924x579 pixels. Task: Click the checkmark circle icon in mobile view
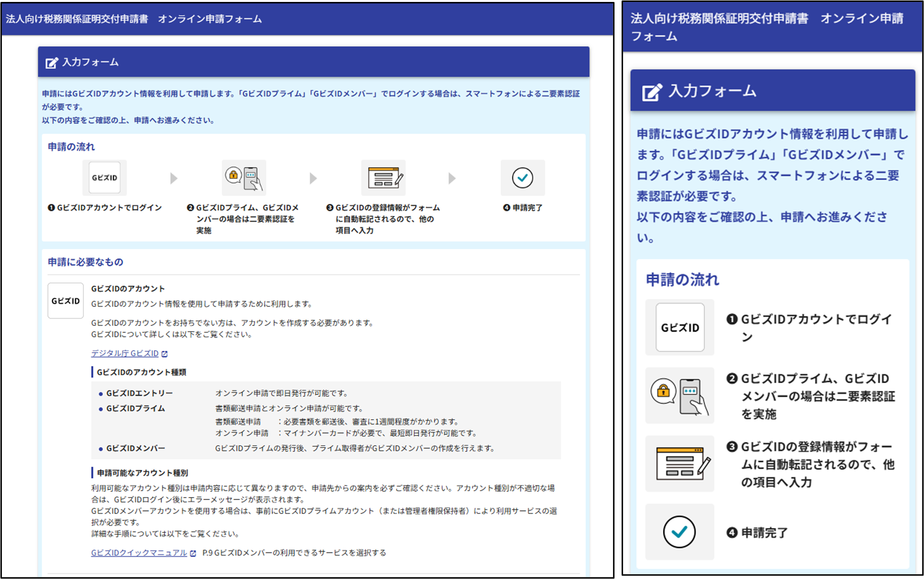coord(679,532)
